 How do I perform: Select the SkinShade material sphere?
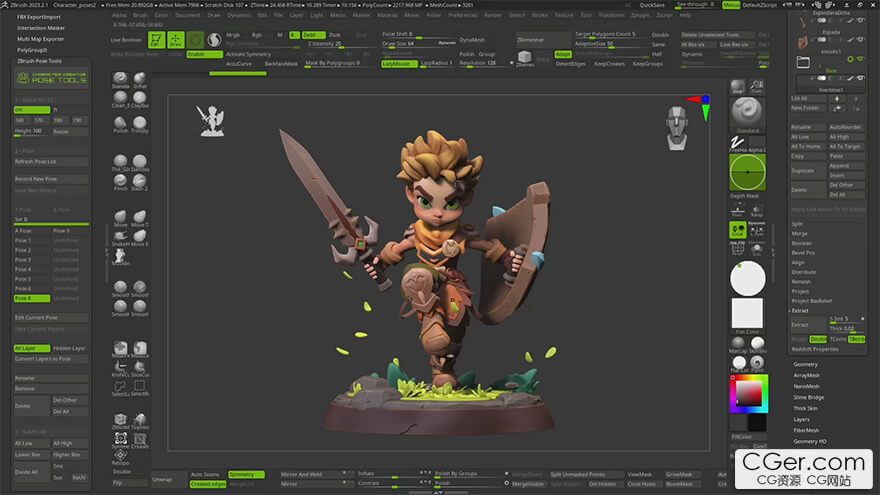click(758, 342)
